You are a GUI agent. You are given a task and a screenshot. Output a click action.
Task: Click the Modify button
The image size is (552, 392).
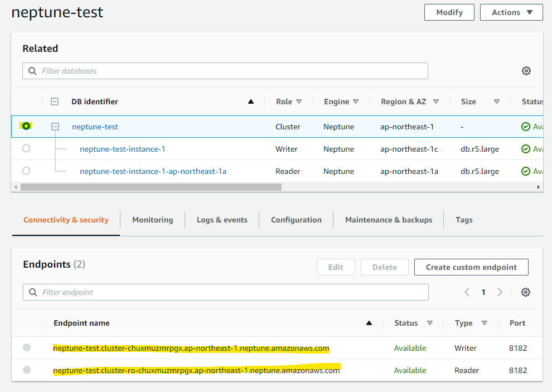pos(449,12)
